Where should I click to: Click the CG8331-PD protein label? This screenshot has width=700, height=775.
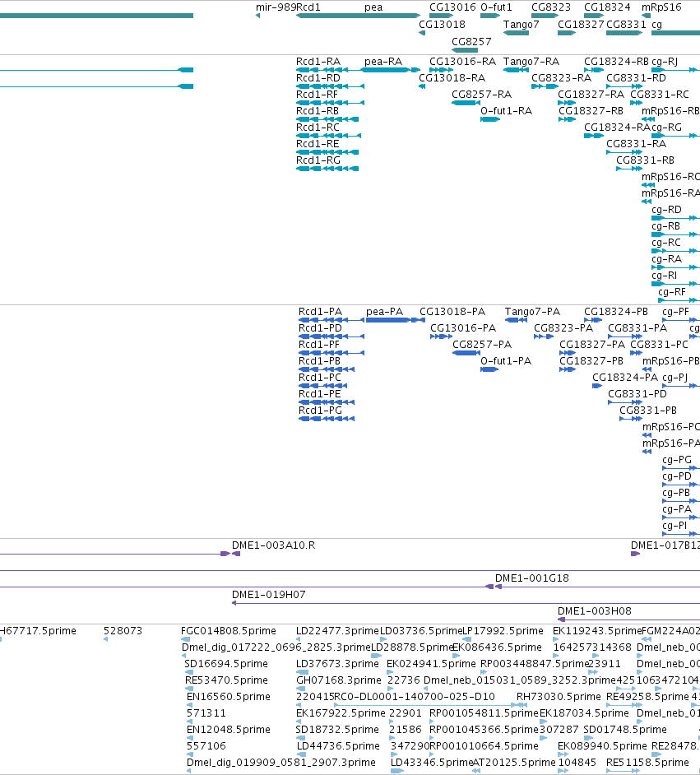pyautogui.click(x=637, y=394)
